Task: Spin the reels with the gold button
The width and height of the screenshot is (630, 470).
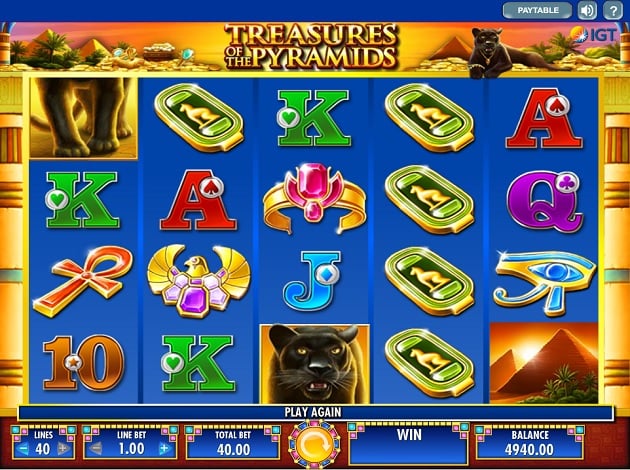Action: 314,445
